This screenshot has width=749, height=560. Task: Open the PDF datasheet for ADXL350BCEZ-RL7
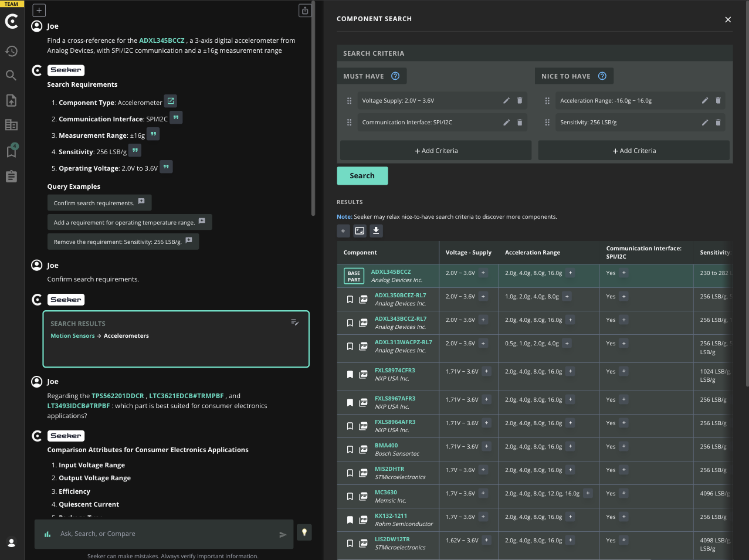[x=363, y=299]
